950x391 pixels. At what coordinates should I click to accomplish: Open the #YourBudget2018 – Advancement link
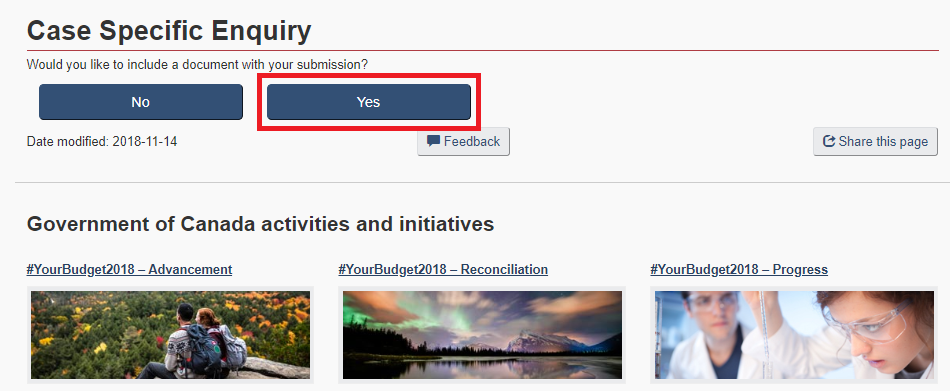click(x=129, y=269)
